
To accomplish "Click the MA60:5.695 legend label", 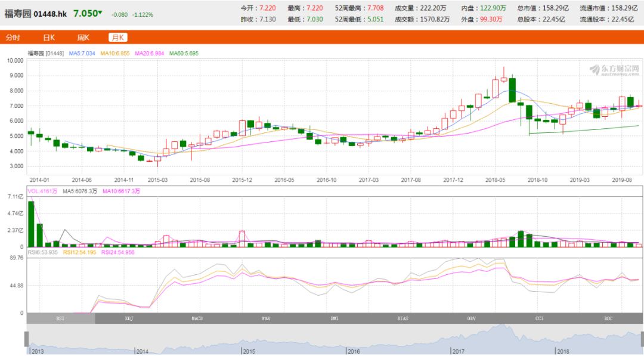I will [184, 54].
